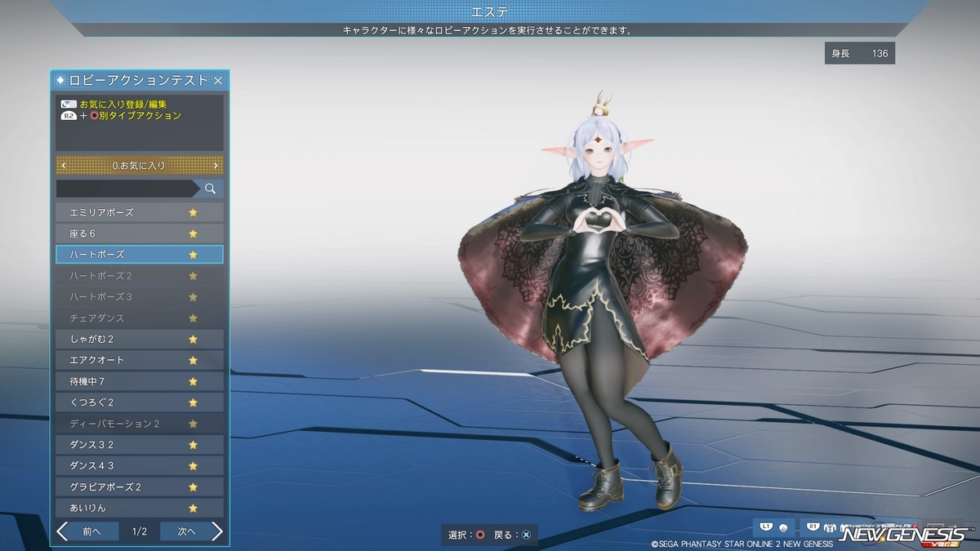Select ハートポーズ2 action
This screenshot has width=980, height=551.
coord(139,276)
